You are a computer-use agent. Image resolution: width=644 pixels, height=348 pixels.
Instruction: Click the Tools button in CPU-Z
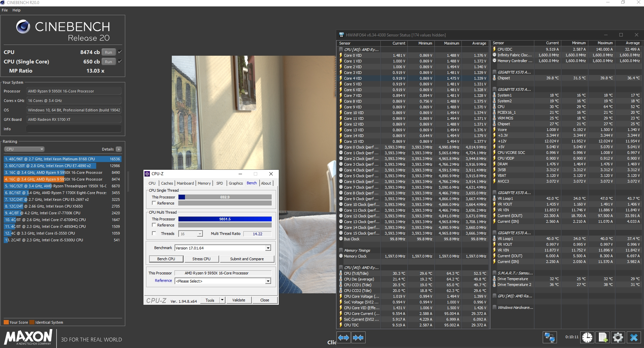(210, 300)
